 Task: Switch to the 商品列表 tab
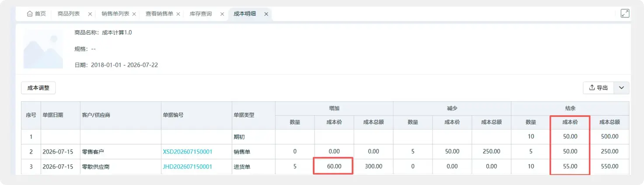pos(69,14)
